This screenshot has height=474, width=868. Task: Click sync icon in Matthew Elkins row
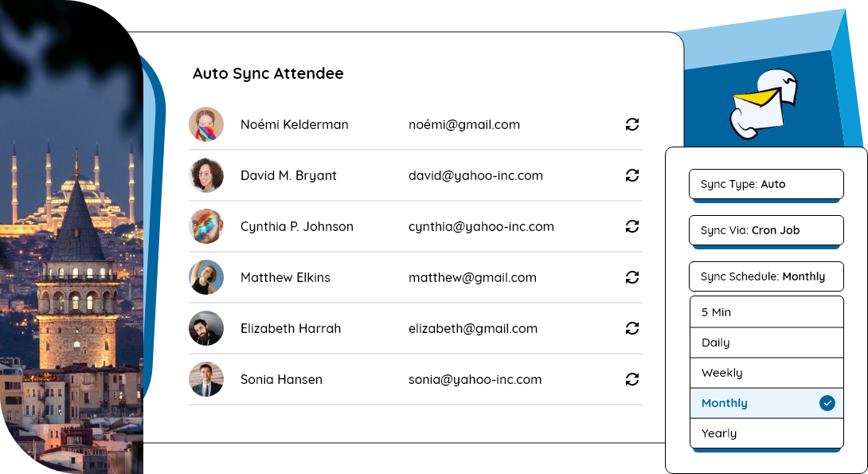pyautogui.click(x=632, y=277)
